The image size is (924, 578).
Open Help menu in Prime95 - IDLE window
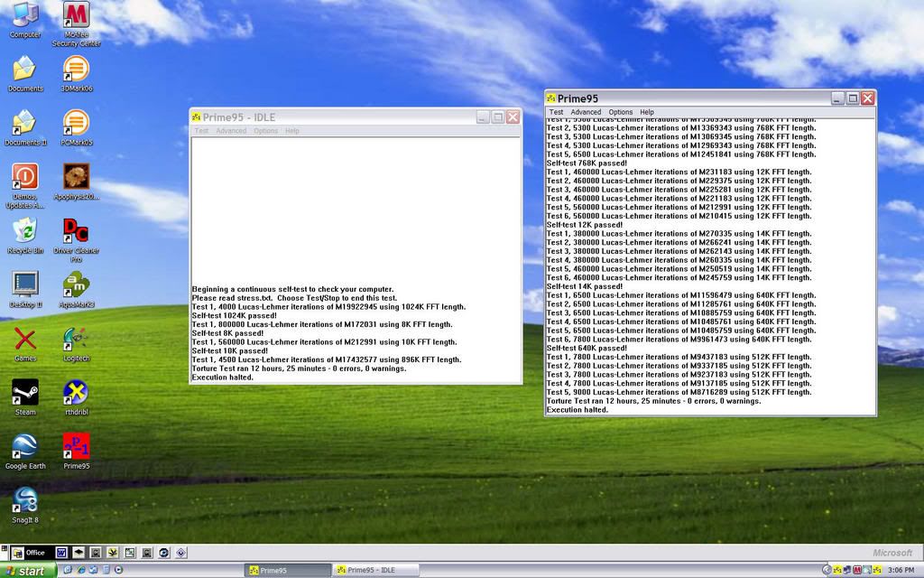pyautogui.click(x=292, y=131)
